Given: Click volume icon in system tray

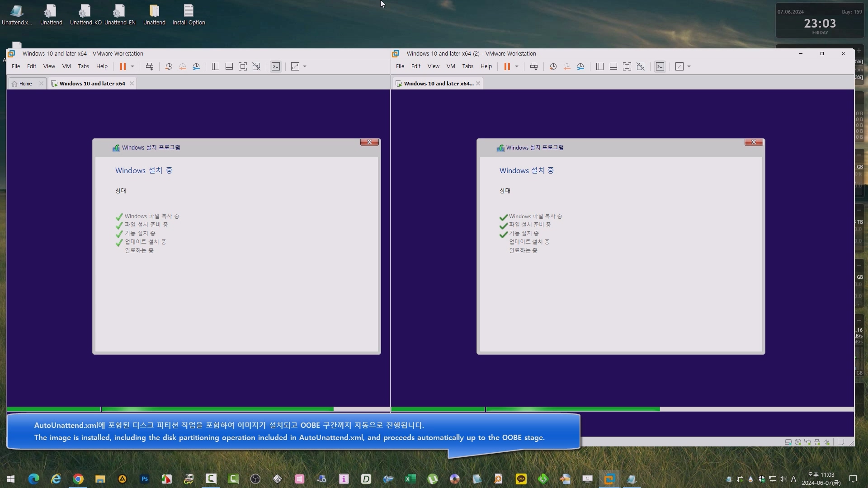Looking at the screenshot, I should click(x=783, y=479).
